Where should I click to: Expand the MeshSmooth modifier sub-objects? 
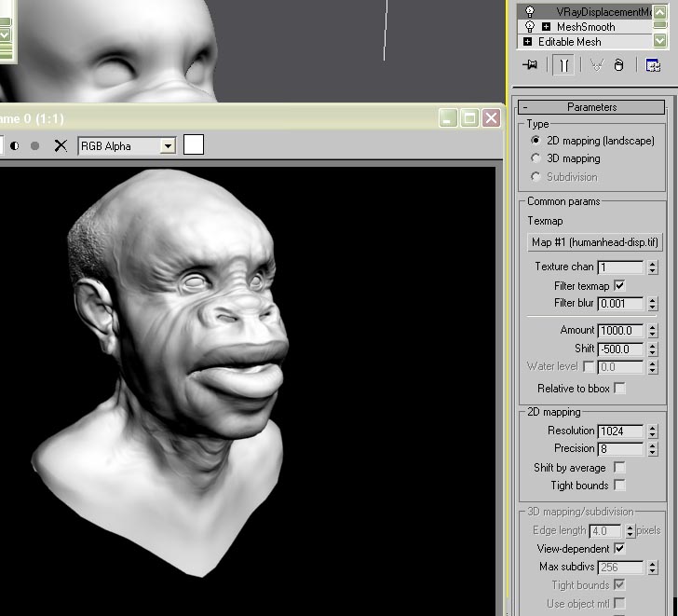(x=547, y=27)
